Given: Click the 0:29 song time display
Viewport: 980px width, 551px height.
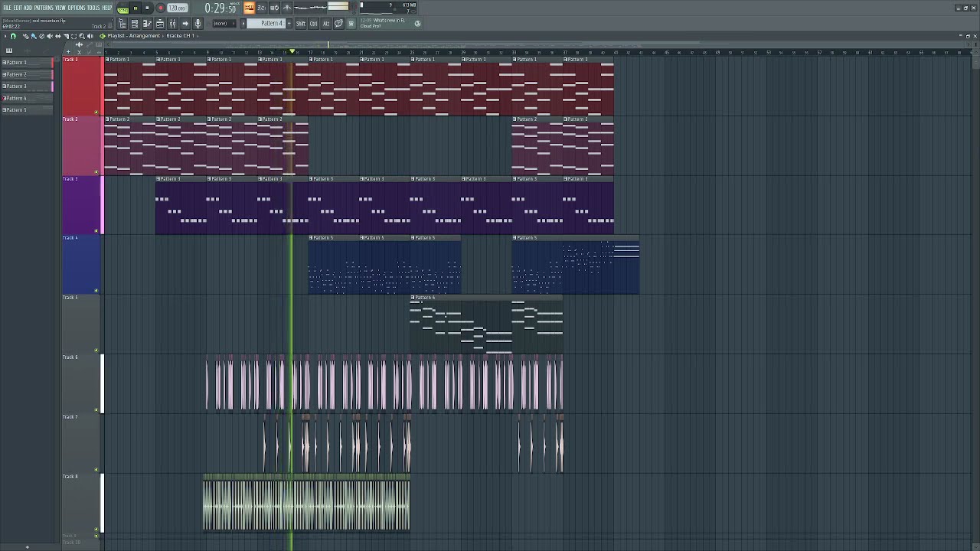Looking at the screenshot, I should pyautogui.click(x=220, y=8).
